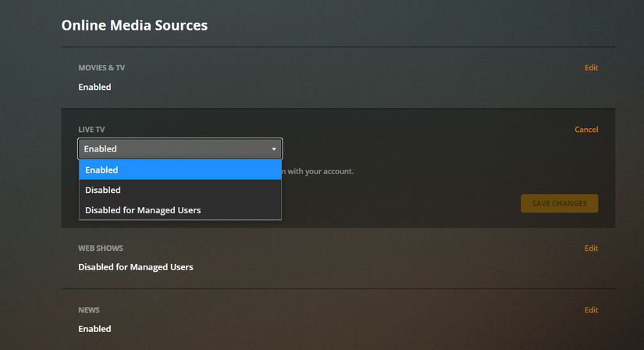Click the dropdown arrow in the Live TV selector
The width and height of the screenshot is (644, 350).
(274, 149)
